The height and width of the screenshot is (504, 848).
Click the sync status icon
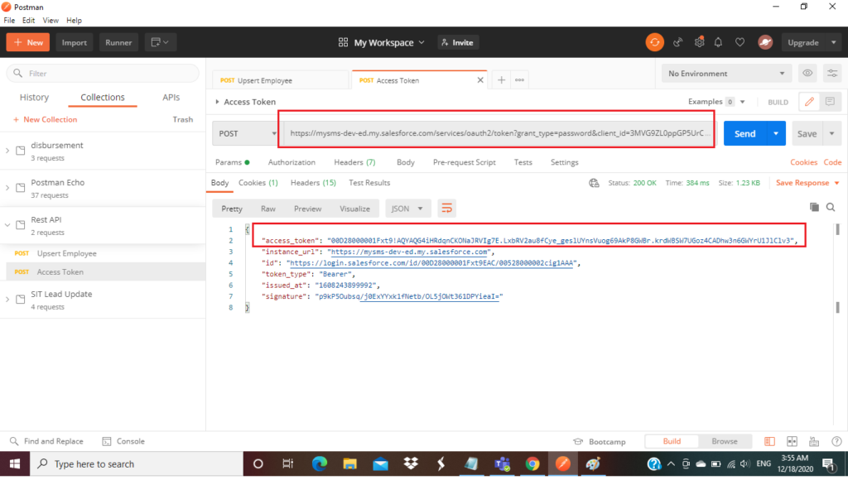point(654,42)
